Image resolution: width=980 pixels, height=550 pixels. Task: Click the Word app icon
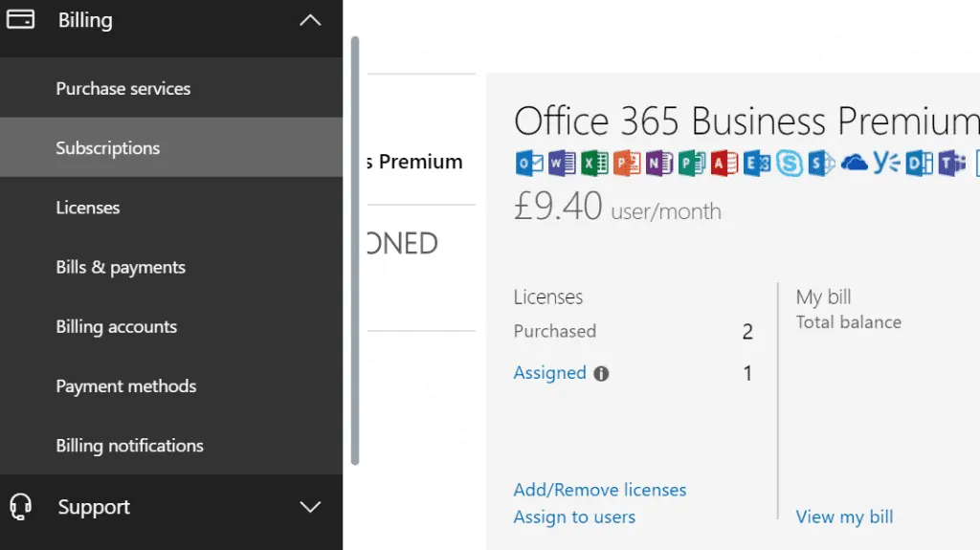(x=562, y=164)
